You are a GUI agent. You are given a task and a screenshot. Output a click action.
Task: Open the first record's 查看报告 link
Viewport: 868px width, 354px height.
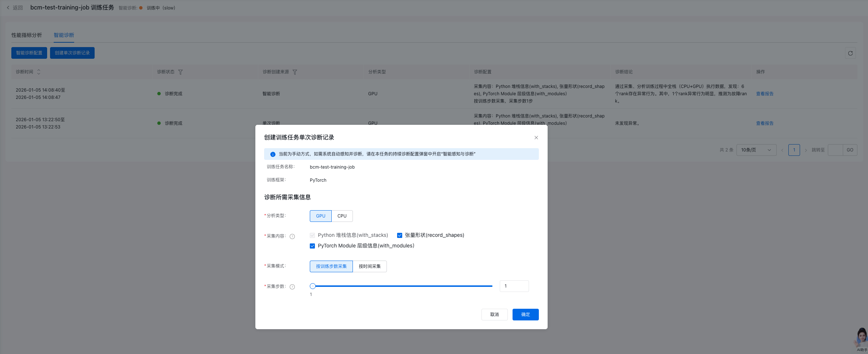pyautogui.click(x=765, y=94)
